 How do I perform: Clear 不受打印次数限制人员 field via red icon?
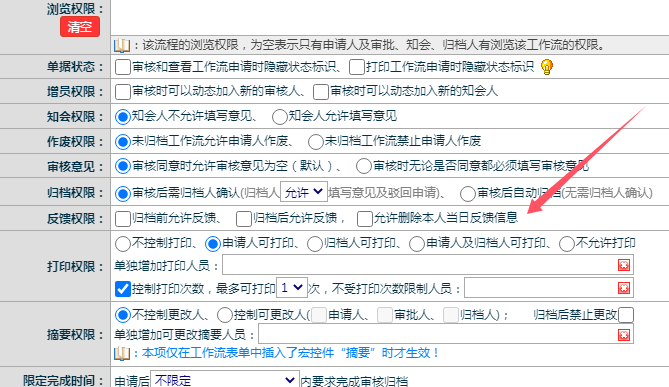click(624, 288)
